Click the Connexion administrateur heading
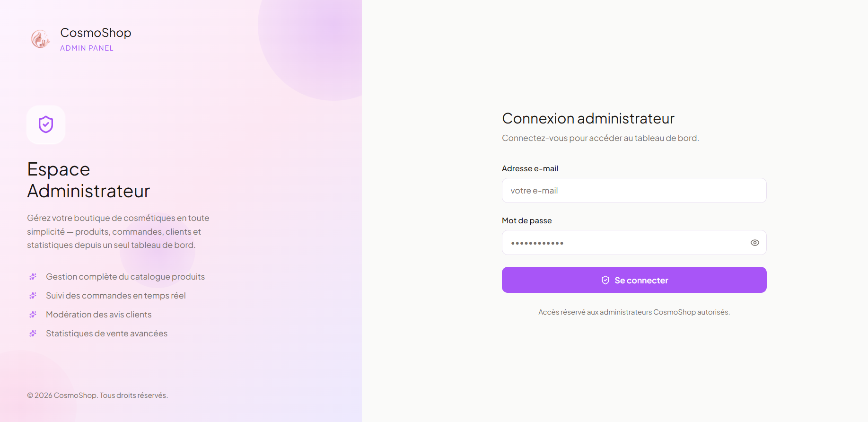The image size is (868, 422). [x=588, y=118]
